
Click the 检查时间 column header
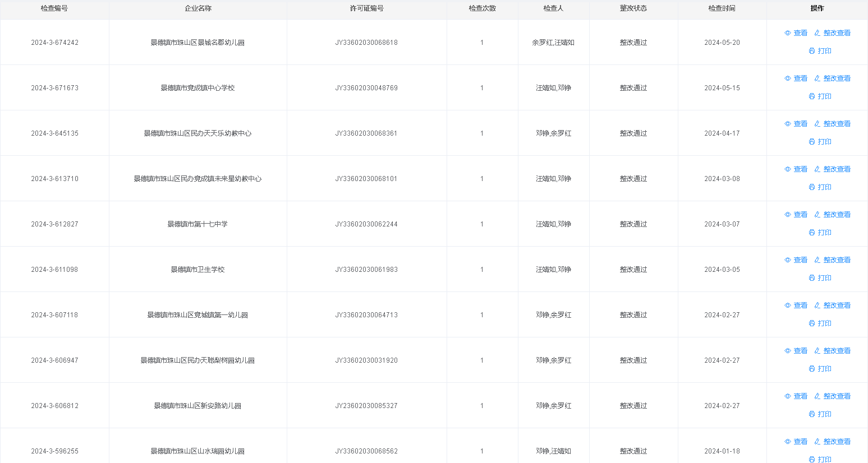click(x=722, y=8)
